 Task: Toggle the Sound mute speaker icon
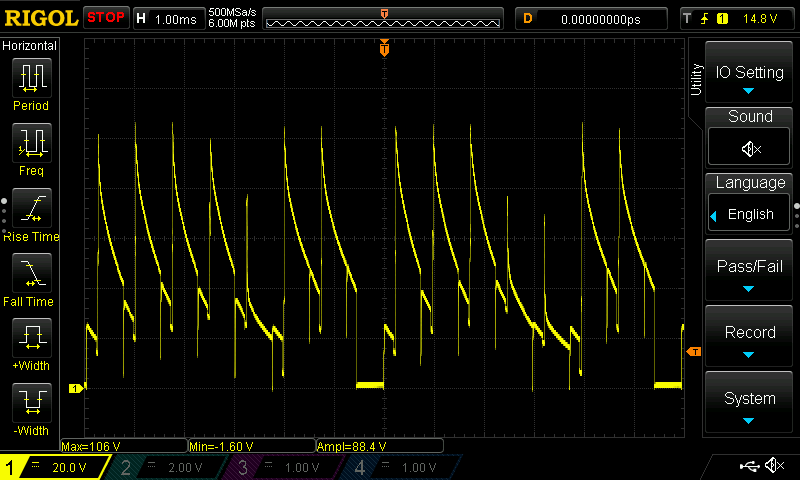click(x=751, y=149)
